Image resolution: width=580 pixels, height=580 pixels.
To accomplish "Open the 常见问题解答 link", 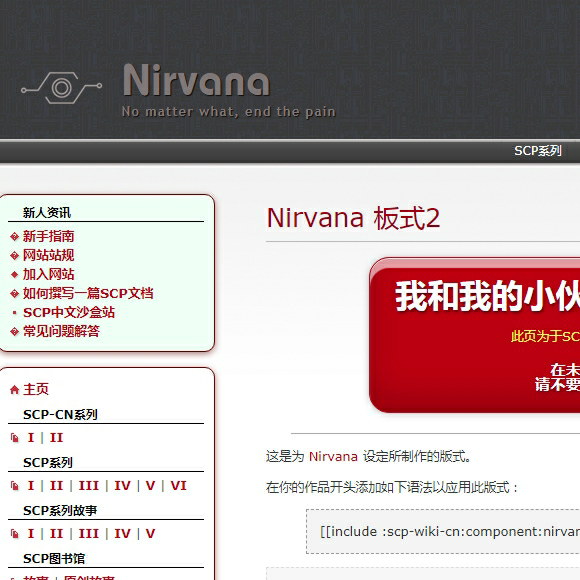I will (61, 331).
